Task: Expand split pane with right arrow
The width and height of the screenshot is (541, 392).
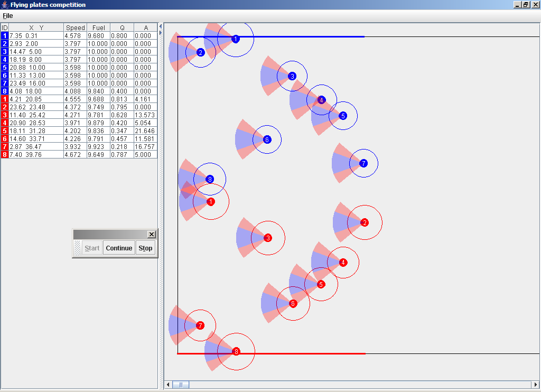Action: (x=161, y=32)
